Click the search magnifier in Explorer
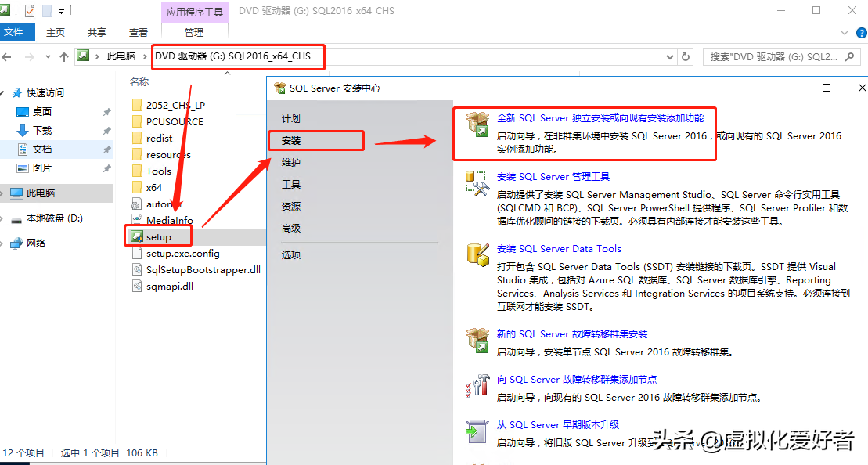This screenshot has width=868, height=465. coord(850,56)
